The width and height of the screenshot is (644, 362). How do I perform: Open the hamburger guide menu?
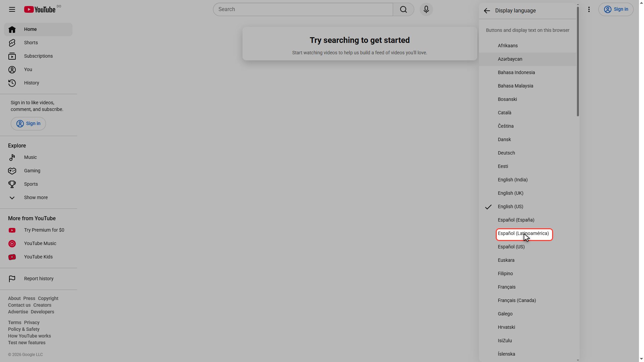(12, 9)
